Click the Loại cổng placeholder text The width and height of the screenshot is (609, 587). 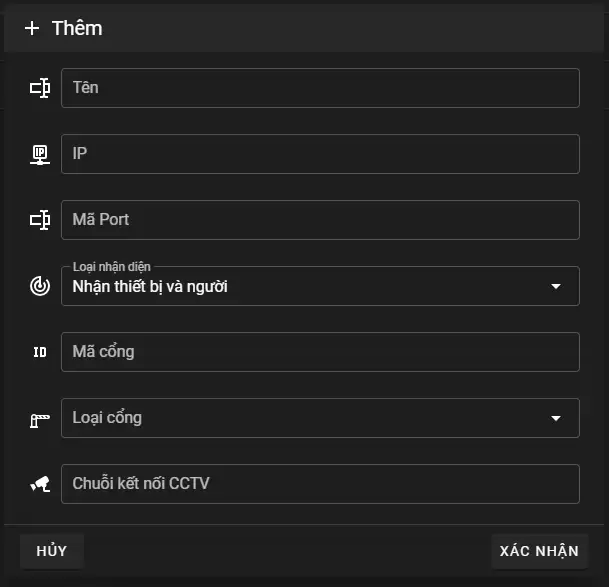[107, 418]
